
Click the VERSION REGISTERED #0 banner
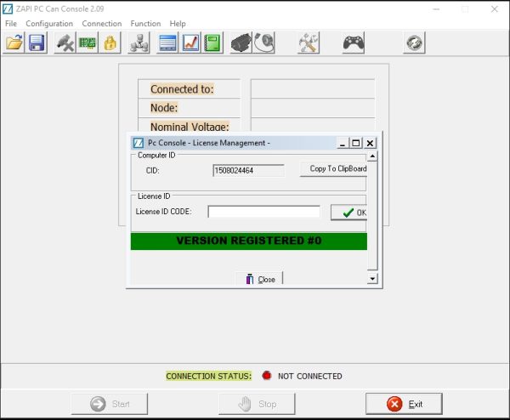coord(249,241)
